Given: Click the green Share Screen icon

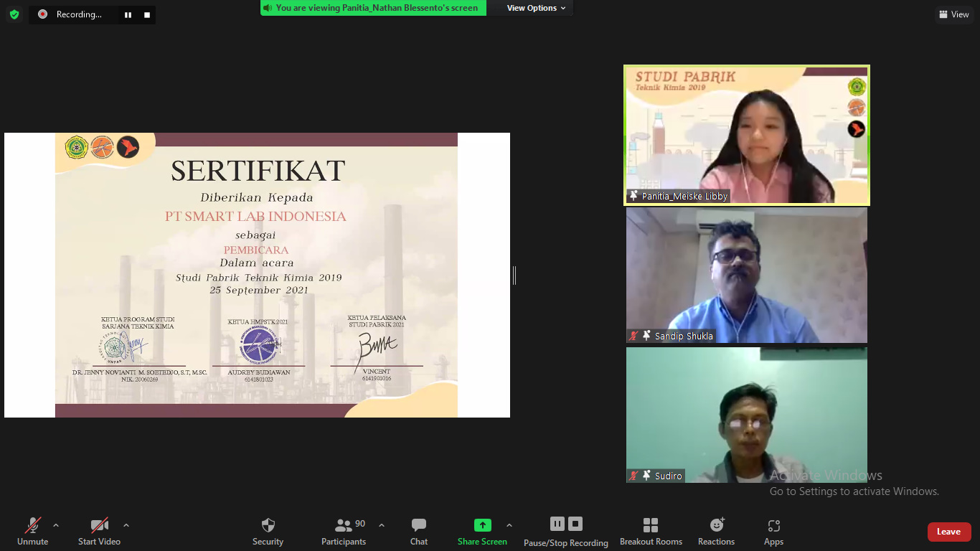Looking at the screenshot, I should click(482, 526).
